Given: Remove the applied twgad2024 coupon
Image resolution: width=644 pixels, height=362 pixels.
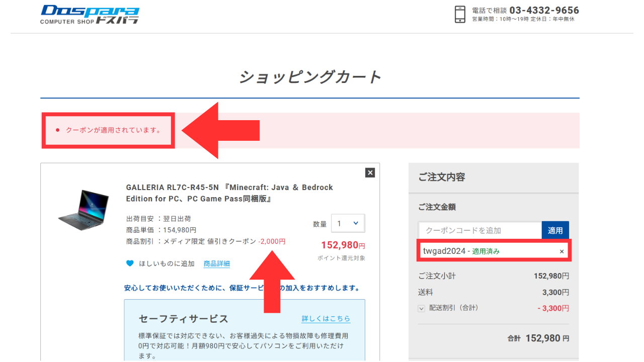Looking at the screenshot, I should (562, 251).
